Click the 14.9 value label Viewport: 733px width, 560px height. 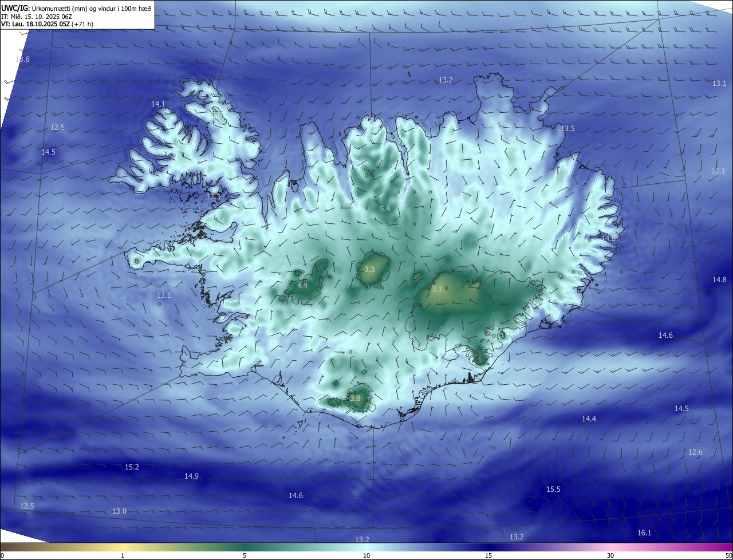pyautogui.click(x=191, y=476)
